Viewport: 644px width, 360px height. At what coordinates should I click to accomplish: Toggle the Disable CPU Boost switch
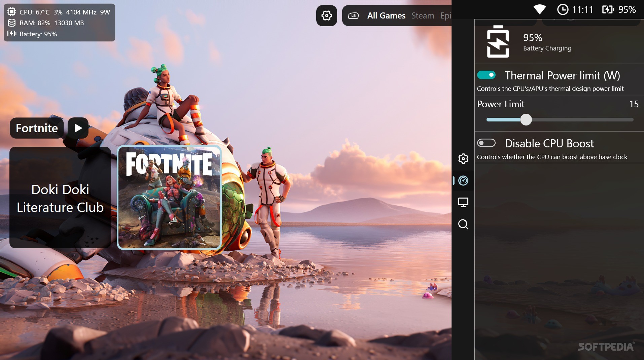[x=486, y=143]
